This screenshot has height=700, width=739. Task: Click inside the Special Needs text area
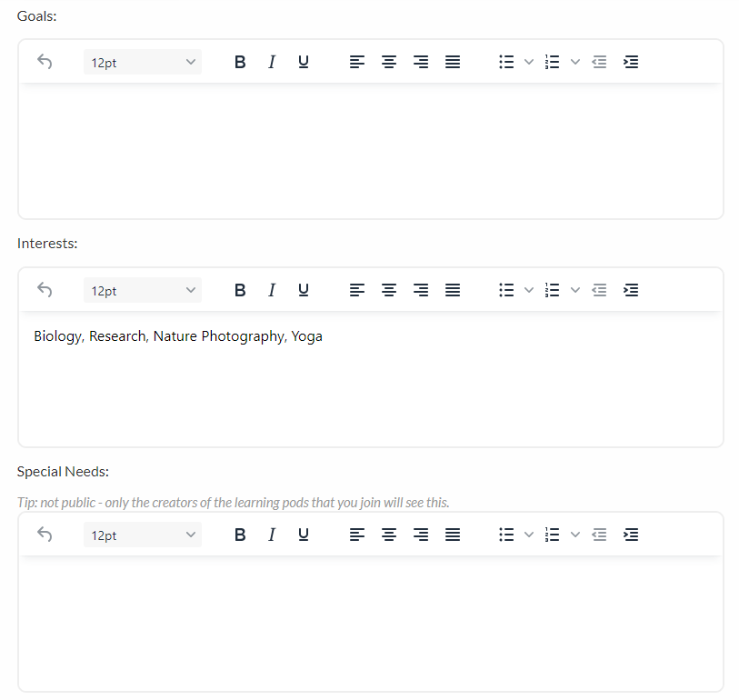pyautogui.click(x=371, y=624)
